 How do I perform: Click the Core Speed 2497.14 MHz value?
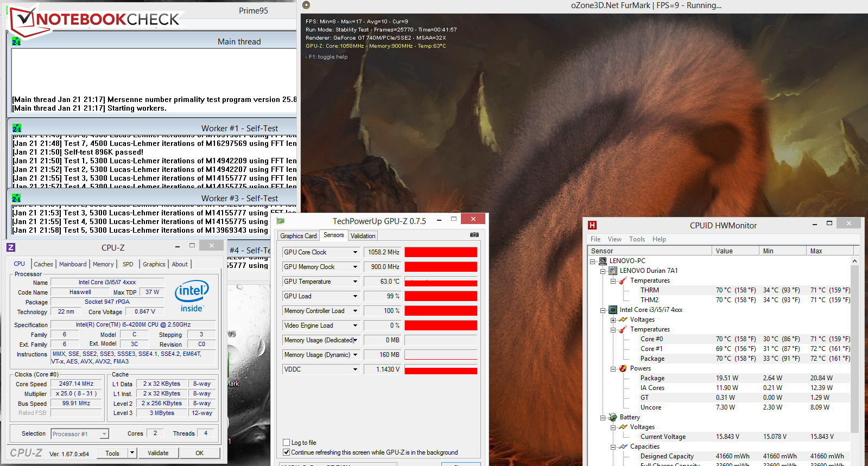[x=77, y=384]
